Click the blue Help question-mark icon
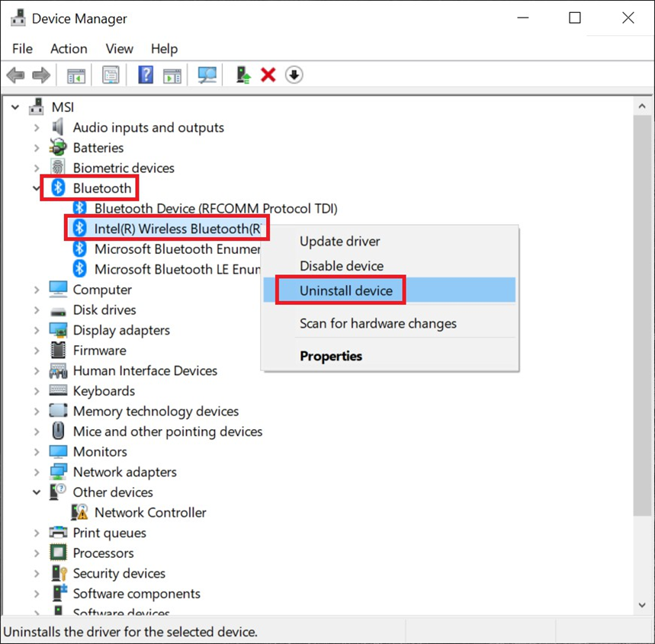Image resolution: width=655 pixels, height=644 pixels. [146, 75]
